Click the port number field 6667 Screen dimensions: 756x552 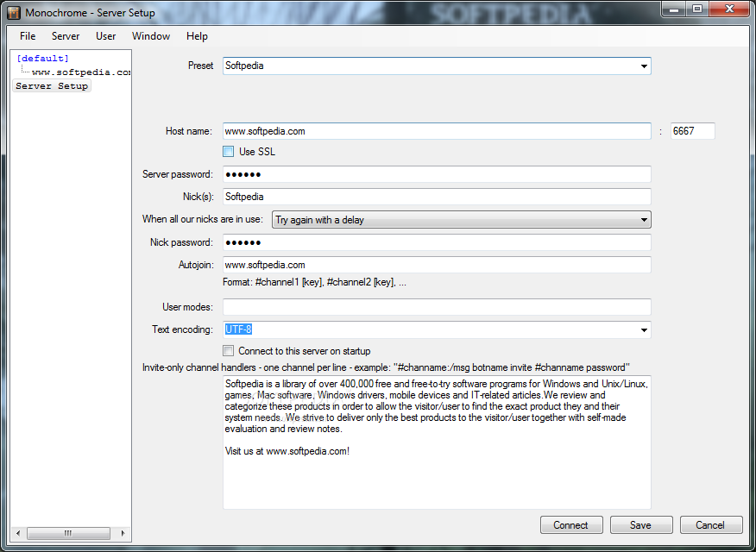[x=692, y=131]
